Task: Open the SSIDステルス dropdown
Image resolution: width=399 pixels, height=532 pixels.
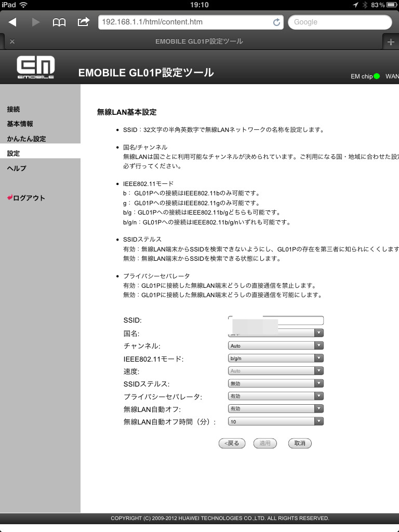Action: pos(276,383)
